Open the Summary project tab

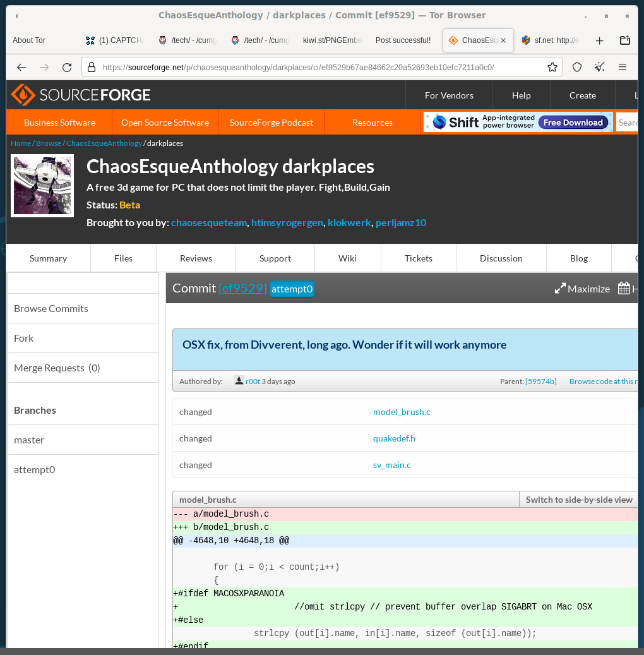(x=49, y=258)
